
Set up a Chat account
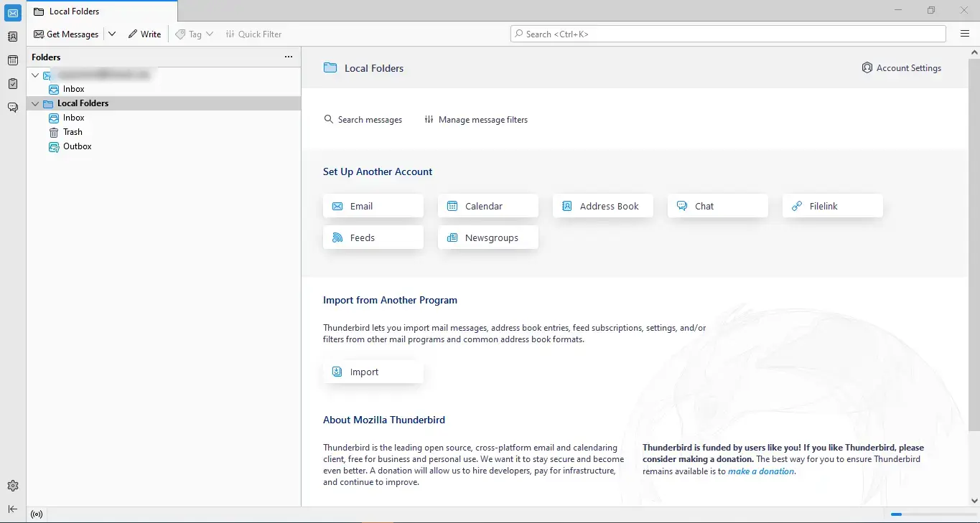pyautogui.click(x=718, y=206)
